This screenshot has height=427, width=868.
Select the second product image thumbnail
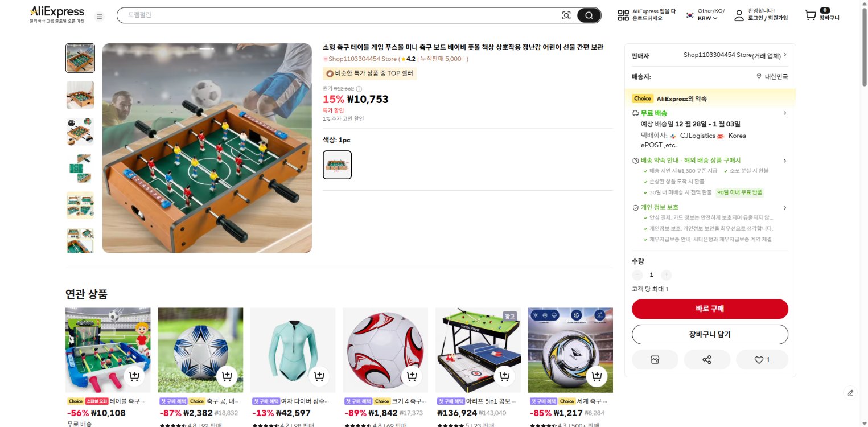point(80,95)
